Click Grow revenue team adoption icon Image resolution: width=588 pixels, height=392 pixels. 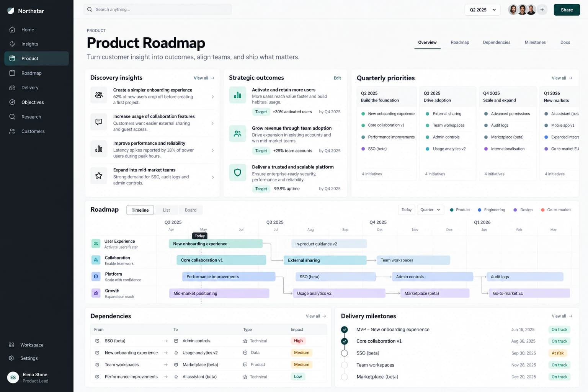pyautogui.click(x=237, y=134)
